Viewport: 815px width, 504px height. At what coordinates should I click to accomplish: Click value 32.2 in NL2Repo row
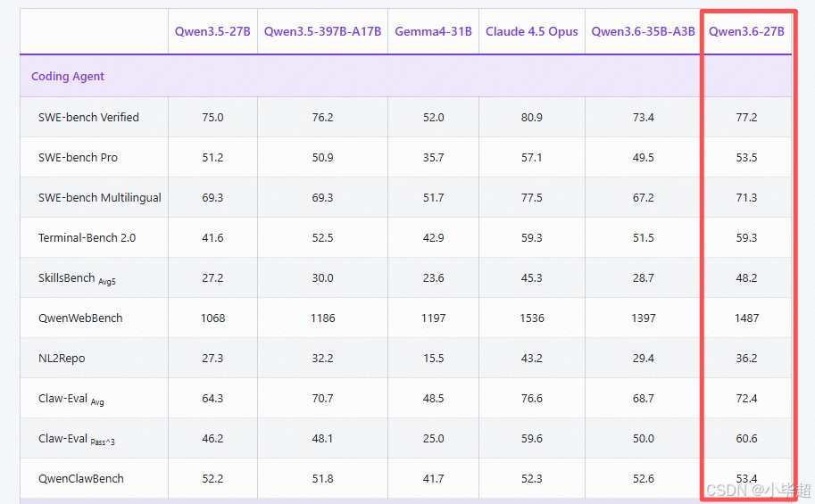[x=322, y=359]
